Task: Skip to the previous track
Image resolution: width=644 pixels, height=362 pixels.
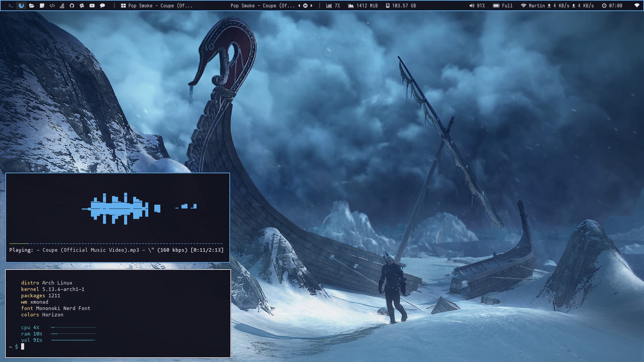Action: [299, 6]
